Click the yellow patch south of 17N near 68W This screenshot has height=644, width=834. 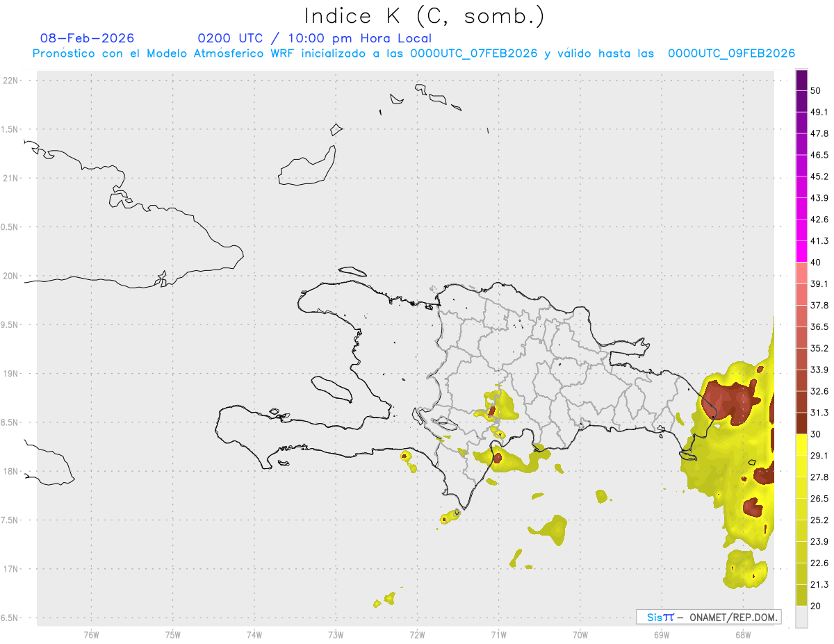click(746, 569)
